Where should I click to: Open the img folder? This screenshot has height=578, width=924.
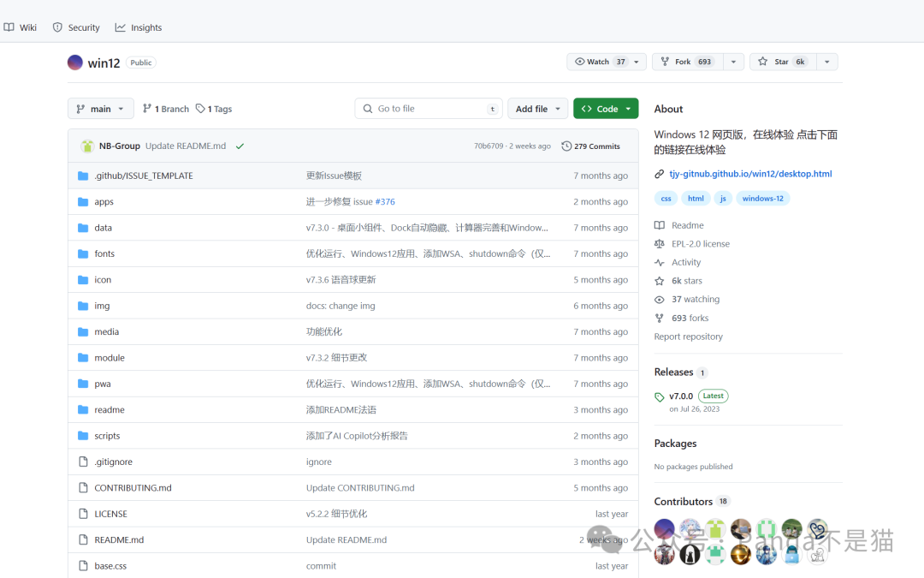coord(102,306)
